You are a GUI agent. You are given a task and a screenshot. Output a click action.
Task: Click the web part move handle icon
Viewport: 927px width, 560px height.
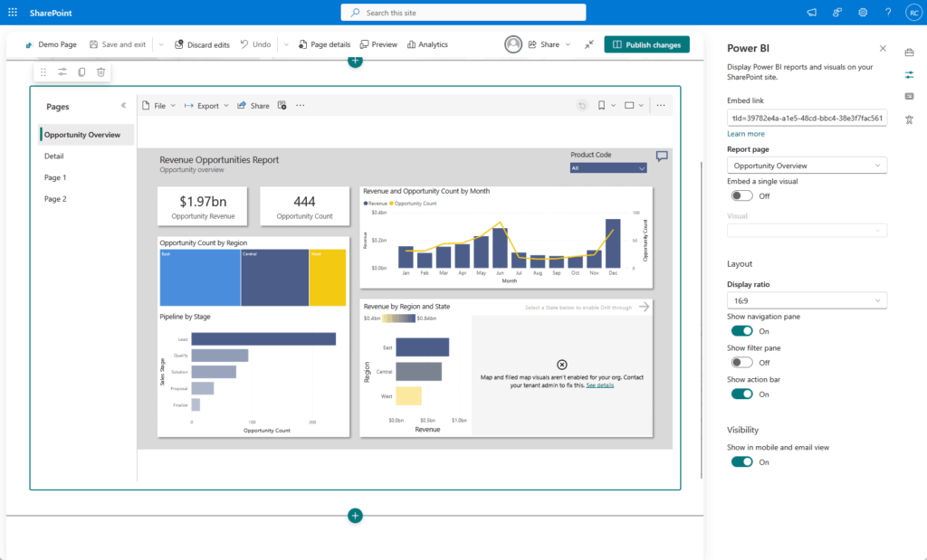point(43,72)
